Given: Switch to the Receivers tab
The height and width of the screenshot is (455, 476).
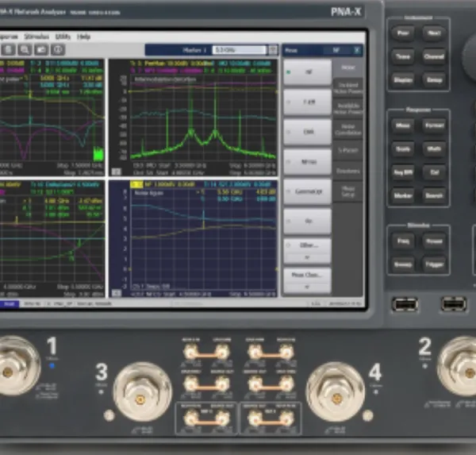Looking at the screenshot, I should pos(348,171).
